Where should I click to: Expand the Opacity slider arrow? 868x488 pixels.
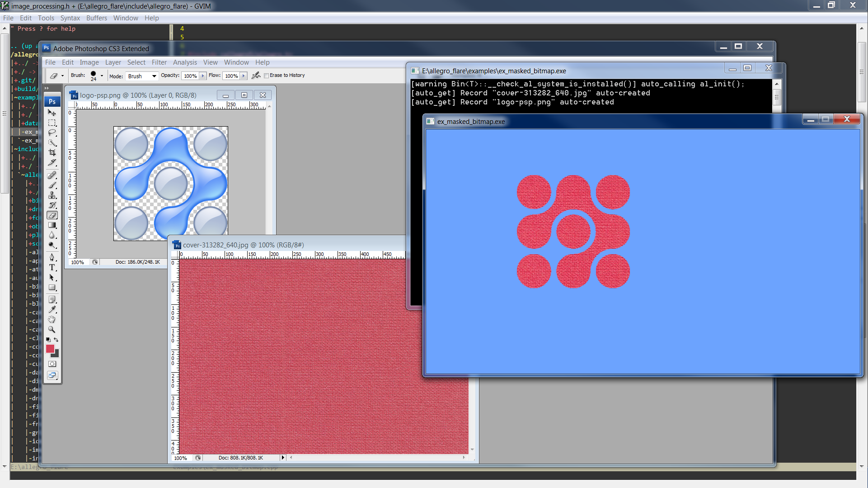tap(202, 76)
